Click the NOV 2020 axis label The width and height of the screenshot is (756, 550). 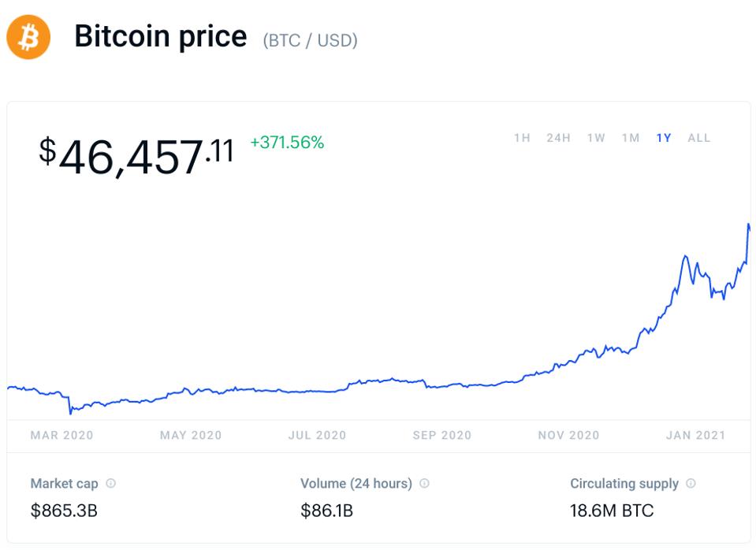[568, 435]
